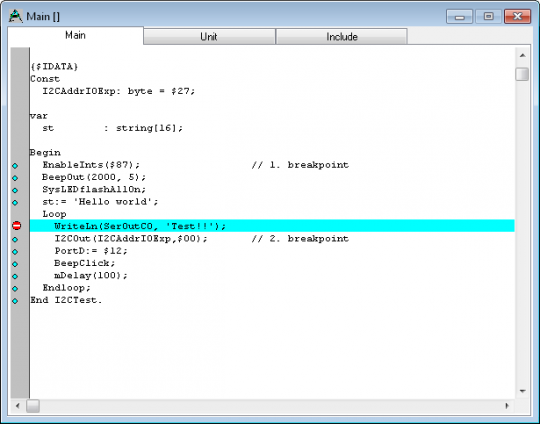Click the vertical scrollbar down arrow
Screen dimensions: 540x424
point(522,391)
